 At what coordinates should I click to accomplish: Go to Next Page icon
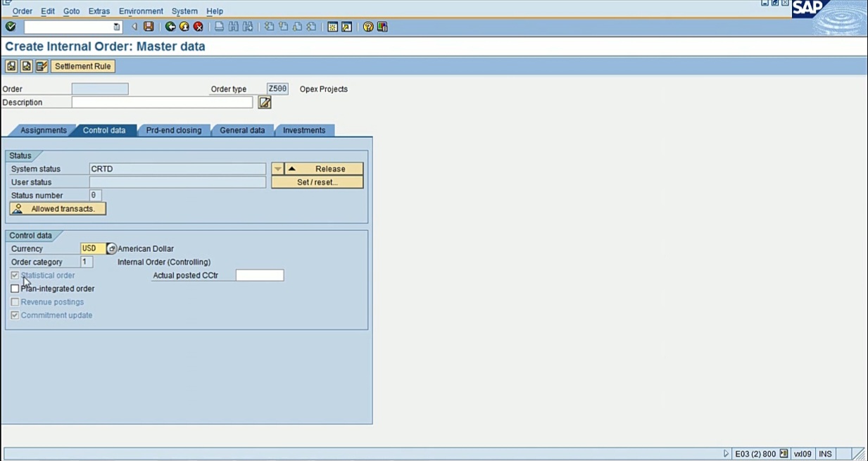297,27
